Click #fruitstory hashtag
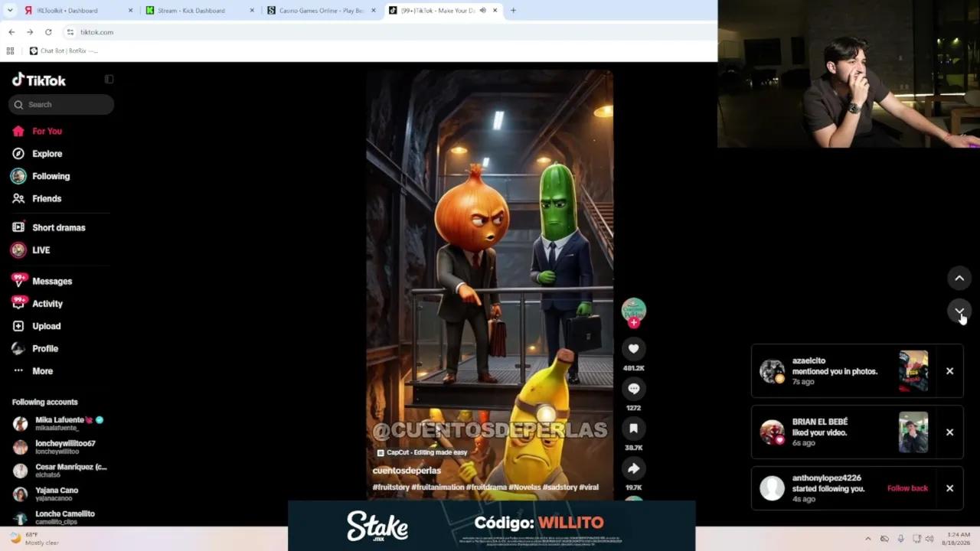This screenshot has height=551, width=980. click(390, 487)
